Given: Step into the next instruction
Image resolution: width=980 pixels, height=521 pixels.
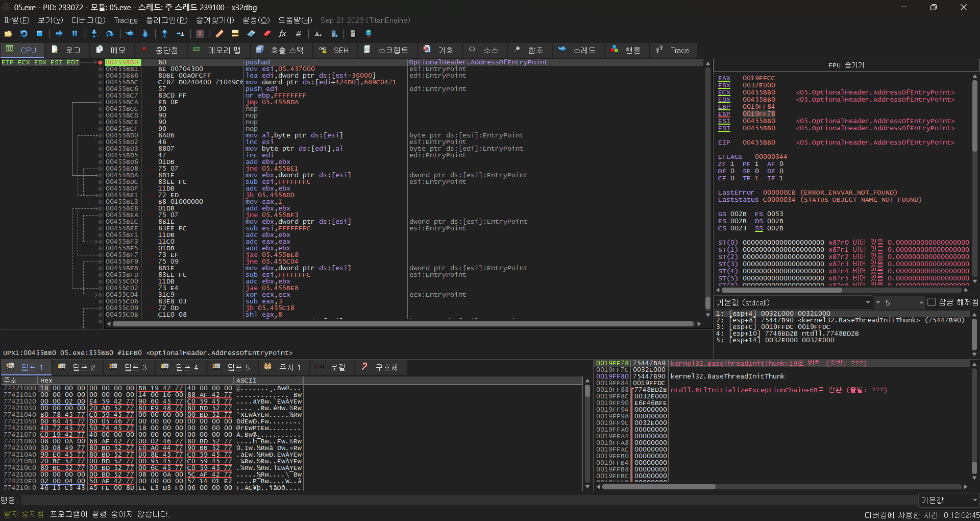Looking at the screenshot, I should [x=94, y=34].
